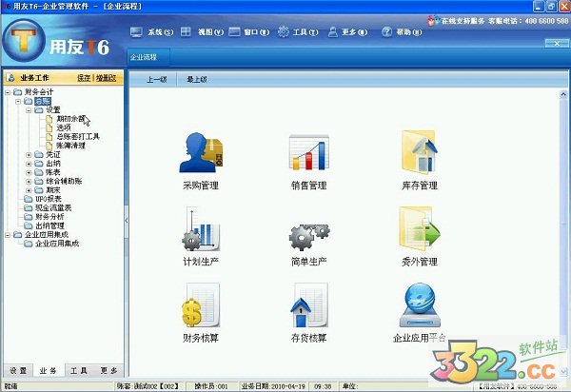Select the 期末 folder label
The height and width of the screenshot is (392, 571).
pyautogui.click(x=53, y=190)
